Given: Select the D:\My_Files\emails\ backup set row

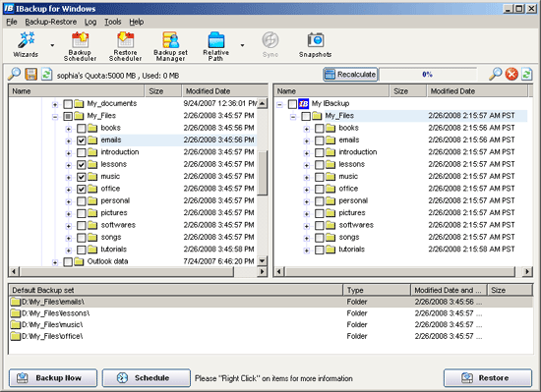Looking at the screenshot, I should point(270,302).
